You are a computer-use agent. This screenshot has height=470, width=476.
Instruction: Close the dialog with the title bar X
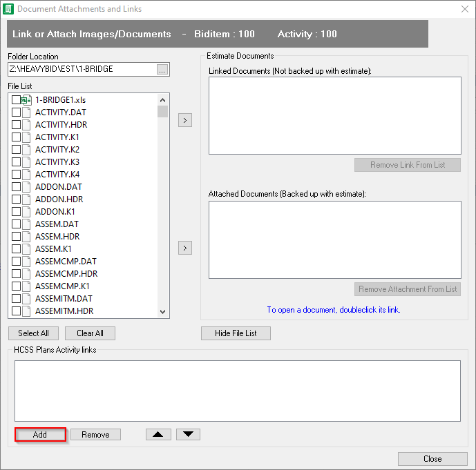click(465, 9)
